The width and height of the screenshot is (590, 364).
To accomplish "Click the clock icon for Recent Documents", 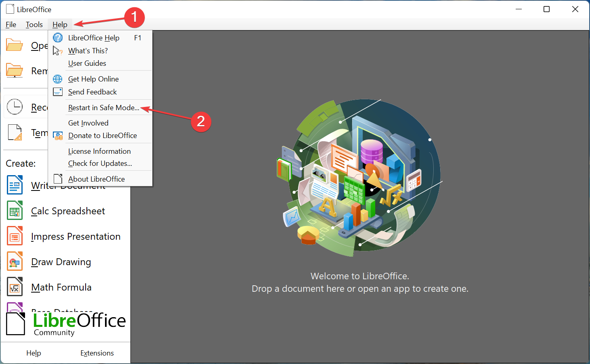I will [15, 106].
